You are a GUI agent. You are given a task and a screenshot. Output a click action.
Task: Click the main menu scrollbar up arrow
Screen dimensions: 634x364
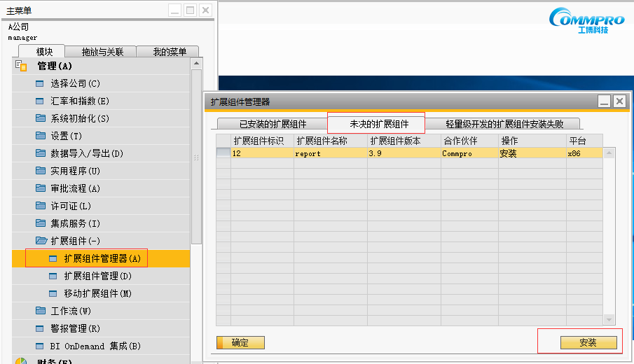click(197, 64)
